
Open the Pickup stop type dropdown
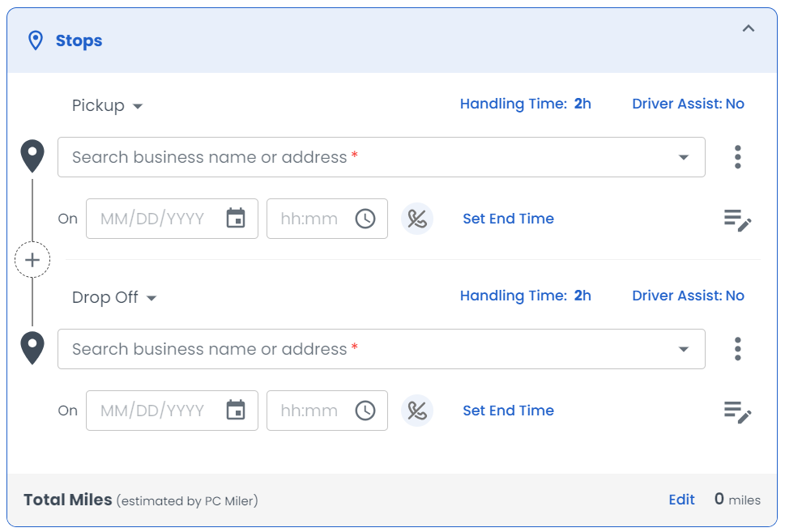107,106
